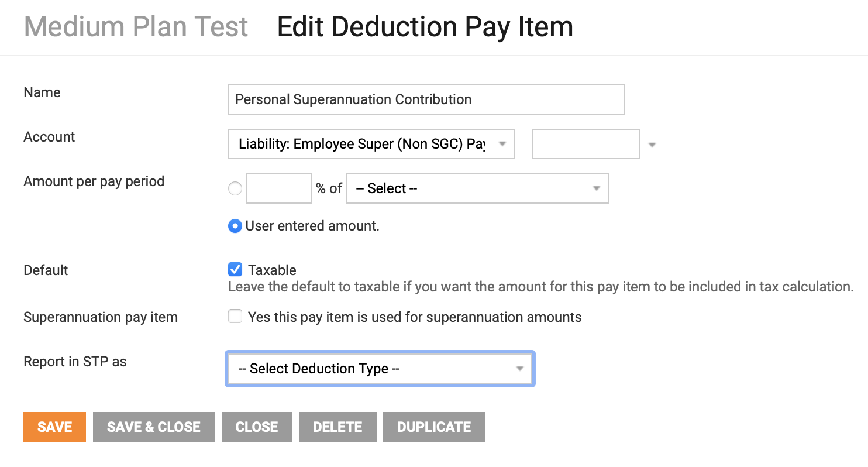Open the 'Select Deduction Type' STP dropdown
This screenshot has width=868, height=467.
[x=380, y=368]
